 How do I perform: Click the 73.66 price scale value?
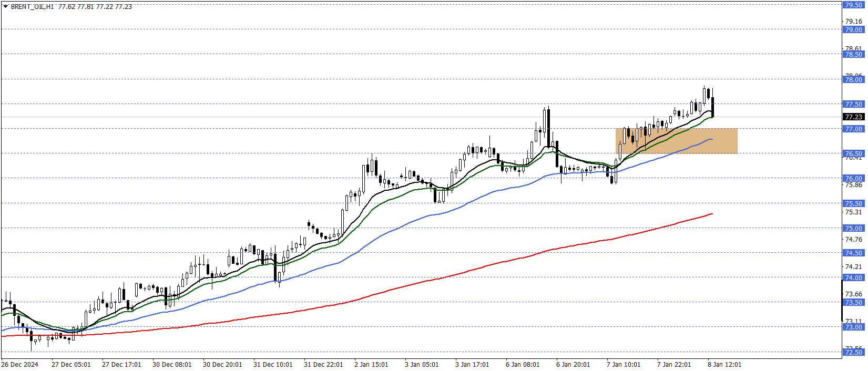tap(853, 294)
